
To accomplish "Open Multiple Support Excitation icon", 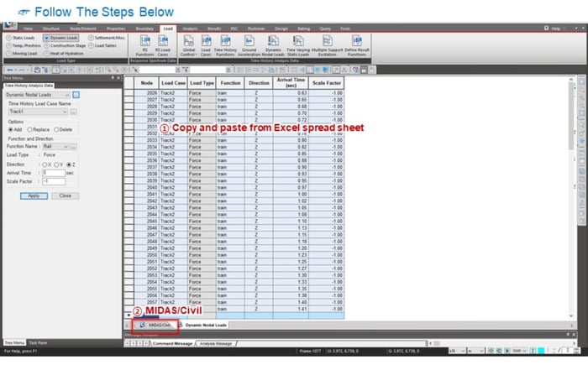I will pos(327,45).
